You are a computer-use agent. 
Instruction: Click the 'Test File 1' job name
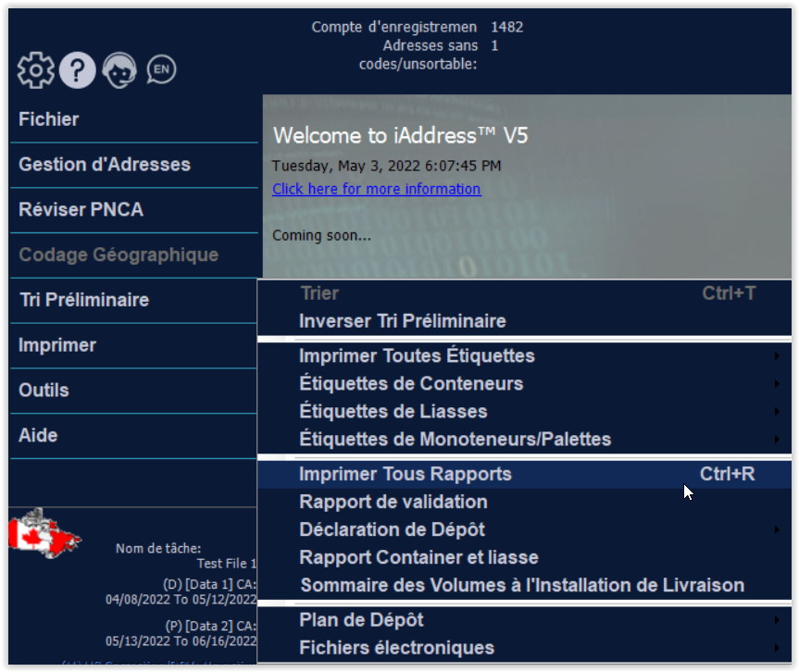point(227,564)
